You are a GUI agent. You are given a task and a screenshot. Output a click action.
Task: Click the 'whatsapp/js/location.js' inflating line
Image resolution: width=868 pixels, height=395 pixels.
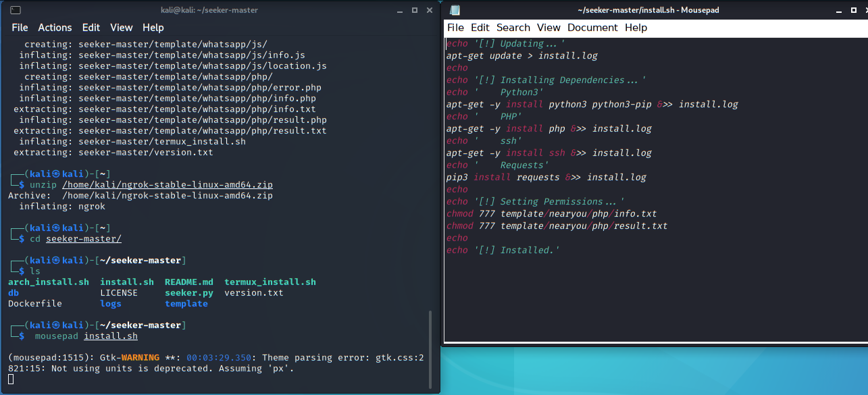coord(173,65)
